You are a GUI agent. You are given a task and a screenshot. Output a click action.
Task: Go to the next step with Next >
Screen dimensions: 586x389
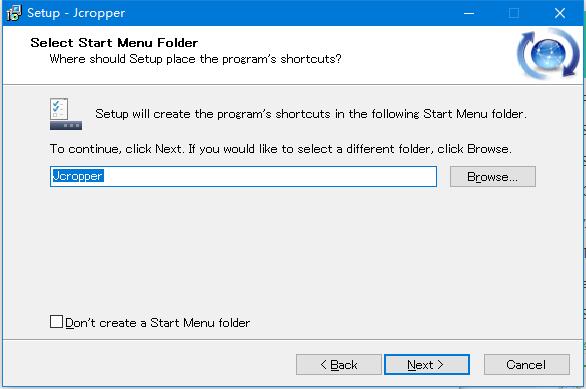[427, 364]
